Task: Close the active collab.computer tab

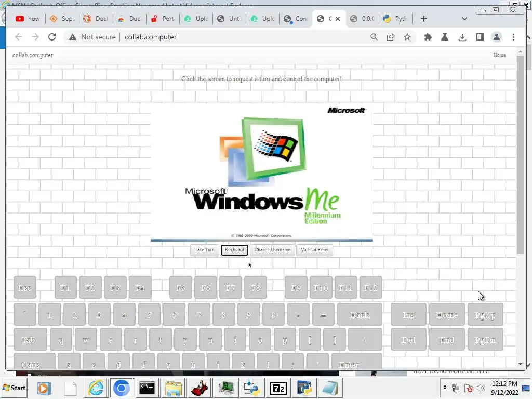Action: [338, 19]
